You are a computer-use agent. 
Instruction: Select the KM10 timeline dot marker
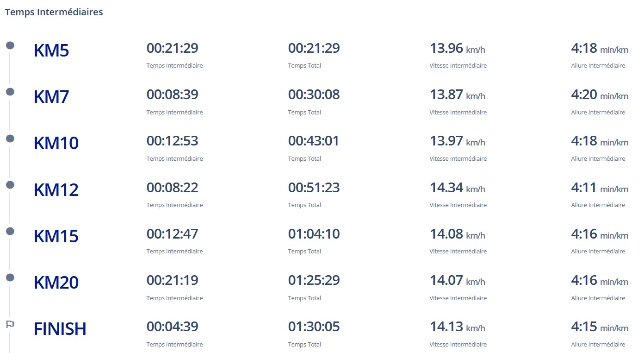(10, 138)
